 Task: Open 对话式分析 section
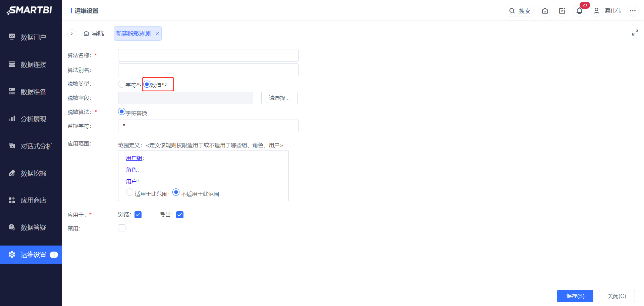[x=31, y=146]
